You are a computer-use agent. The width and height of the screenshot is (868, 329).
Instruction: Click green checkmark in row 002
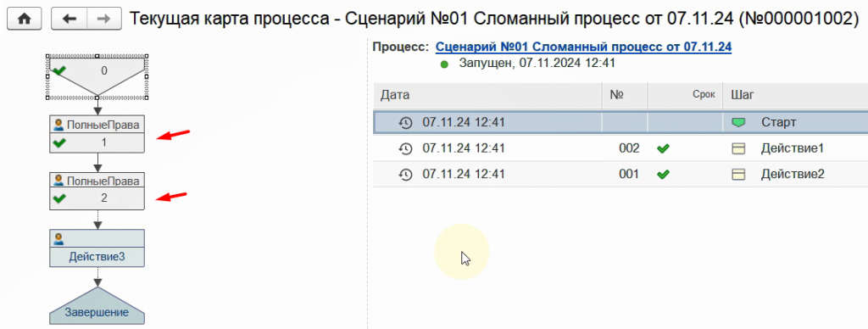[x=662, y=148]
